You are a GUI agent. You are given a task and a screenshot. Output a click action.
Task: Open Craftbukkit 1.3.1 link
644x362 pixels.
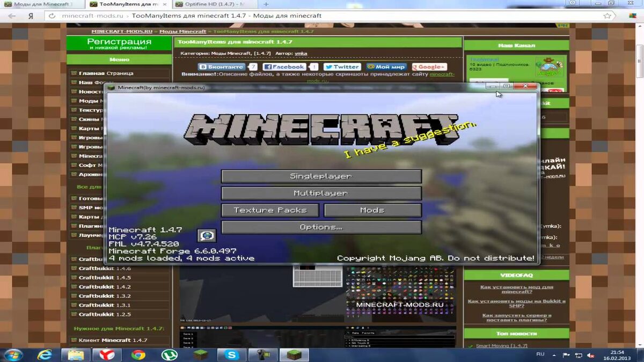point(105,305)
